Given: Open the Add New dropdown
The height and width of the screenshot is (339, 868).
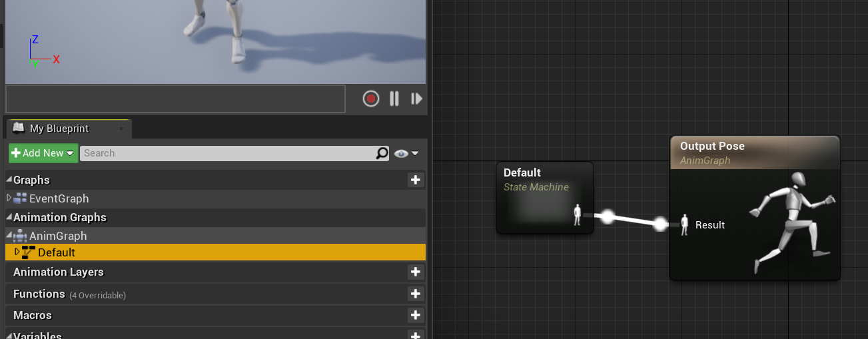Looking at the screenshot, I should tap(43, 153).
